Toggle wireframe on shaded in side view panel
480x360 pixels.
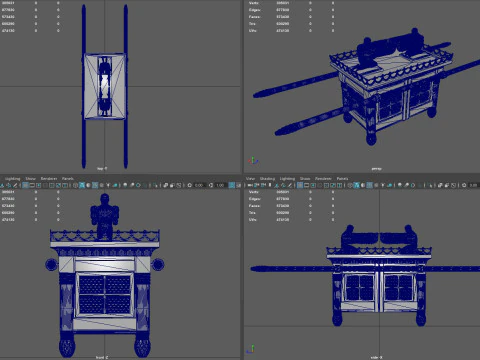click(369, 185)
